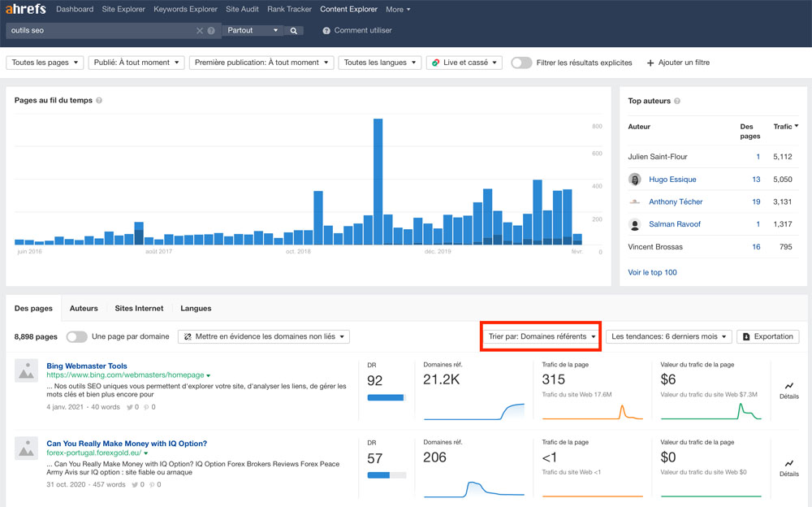Open Publié: À tout moment dropdown
Viewport: 812px width, 507px height.
[136, 63]
